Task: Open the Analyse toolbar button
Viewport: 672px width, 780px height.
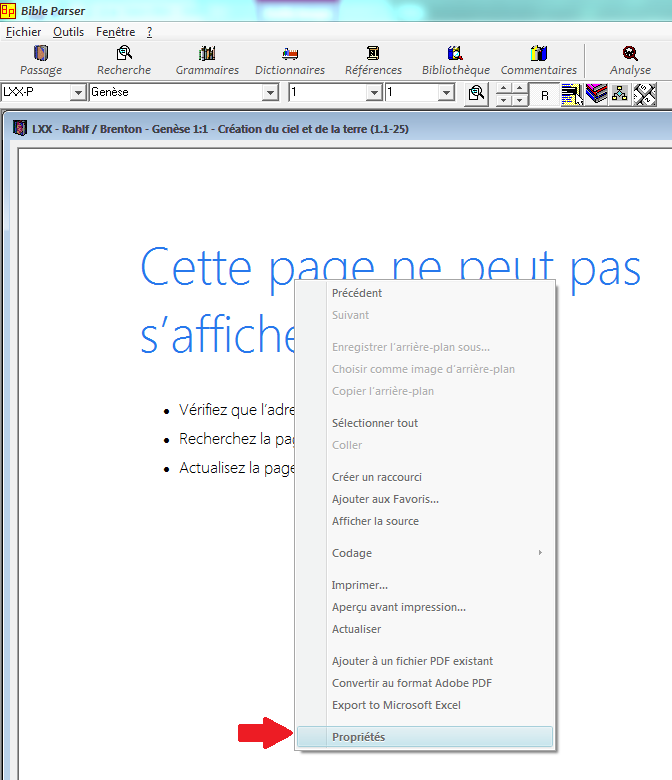Action: 630,61
